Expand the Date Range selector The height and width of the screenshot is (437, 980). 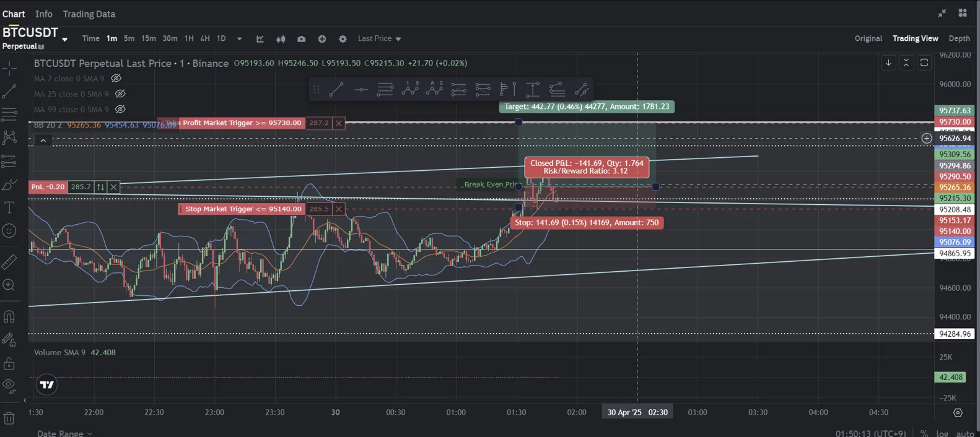(64, 433)
